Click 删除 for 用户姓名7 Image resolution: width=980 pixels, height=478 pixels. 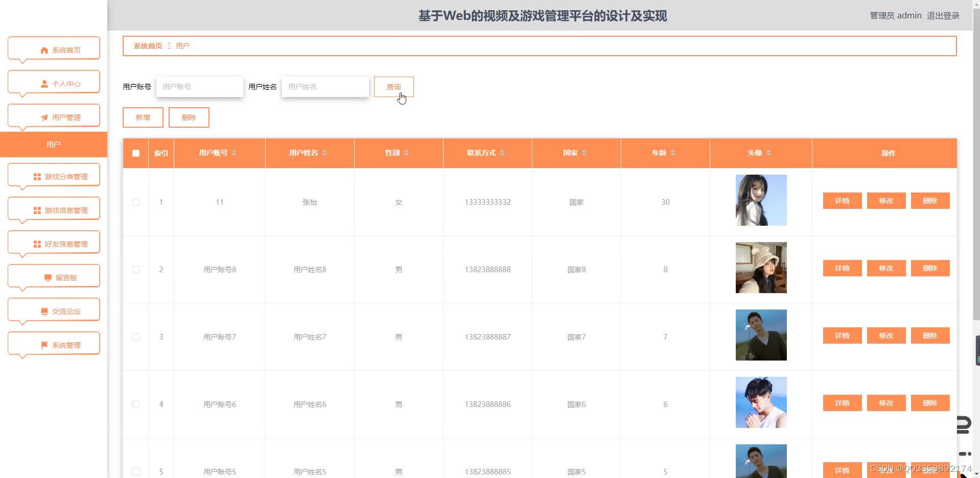(x=930, y=336)
